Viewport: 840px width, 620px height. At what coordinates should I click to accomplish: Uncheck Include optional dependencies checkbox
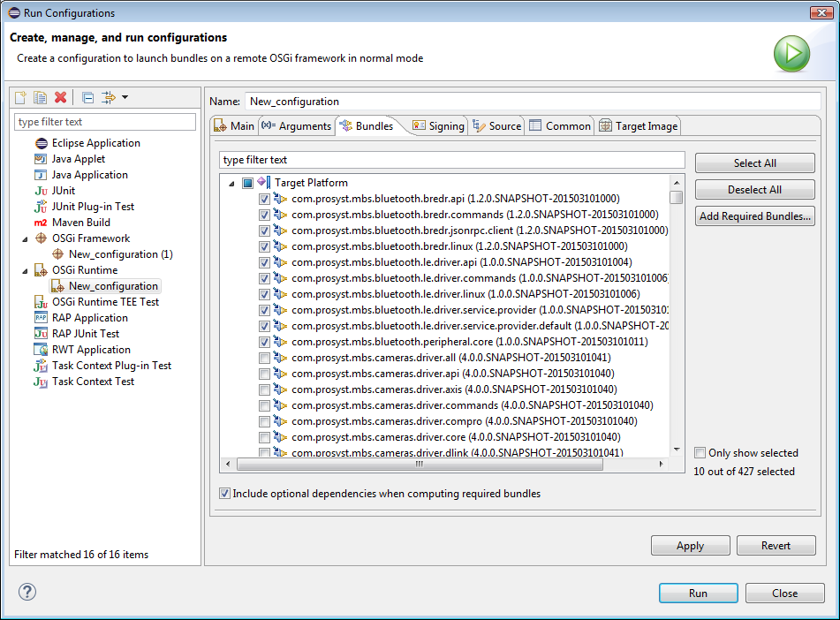[224, 494]
